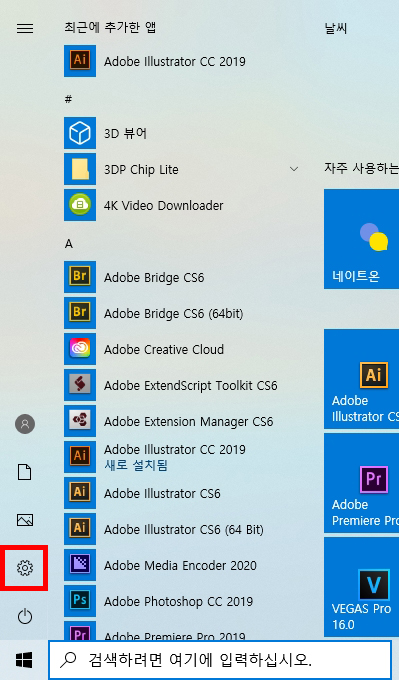This screenshot has width=399, height=680.
Task: Click the 새로 설치됨 label
Action: (136, 465)
